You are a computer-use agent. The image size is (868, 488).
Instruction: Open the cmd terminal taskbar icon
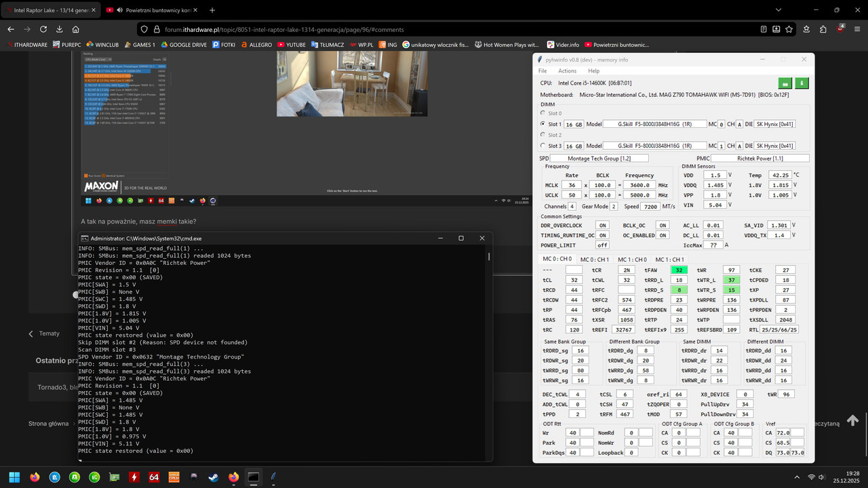(253, 477)
